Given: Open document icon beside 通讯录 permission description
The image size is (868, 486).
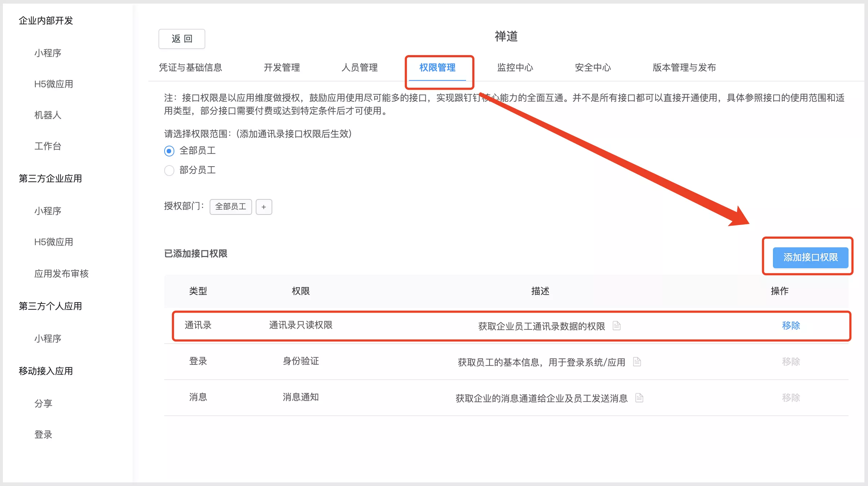Looking at the screenshot, I should pos(617,326).
